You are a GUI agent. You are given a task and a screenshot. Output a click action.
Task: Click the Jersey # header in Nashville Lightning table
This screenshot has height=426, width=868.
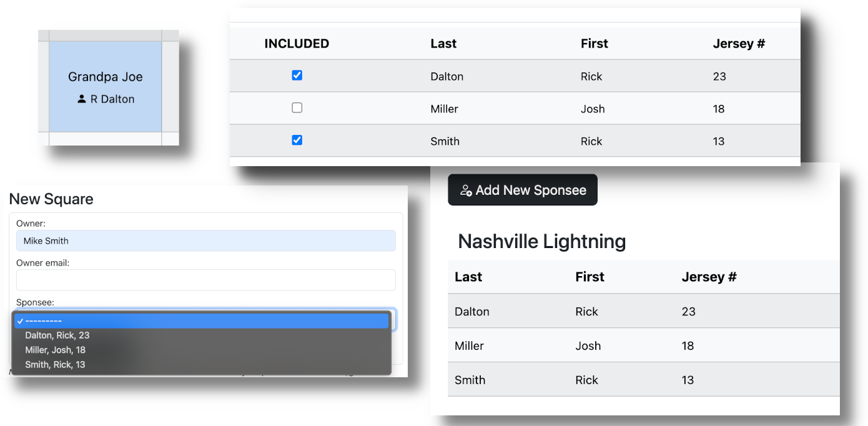[709, 277]
